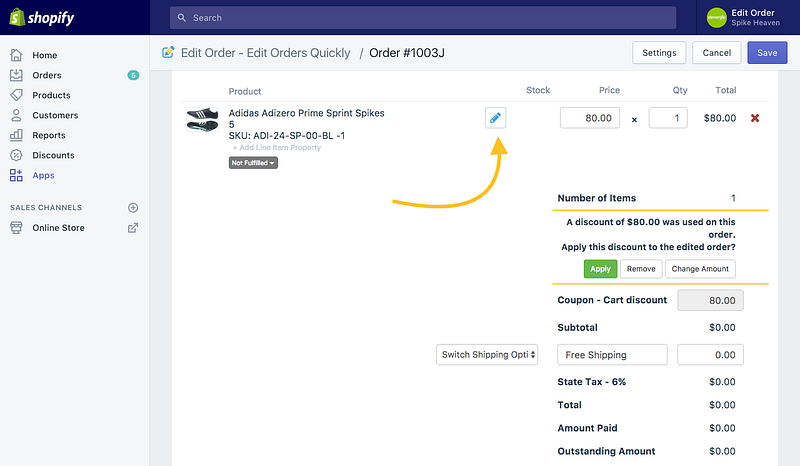Viewport: 800px width, 466px height.
Task: Open Reports page
Action: point(48,135)
